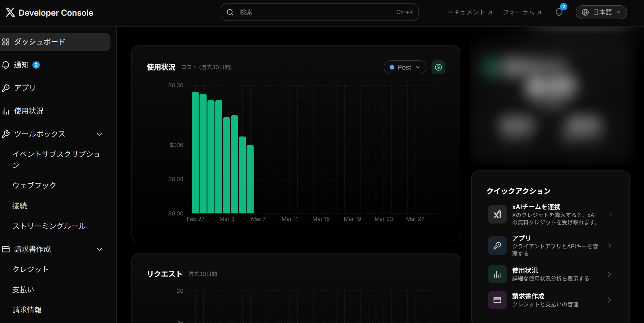Open the ドキュメント external link

point(469,12)
